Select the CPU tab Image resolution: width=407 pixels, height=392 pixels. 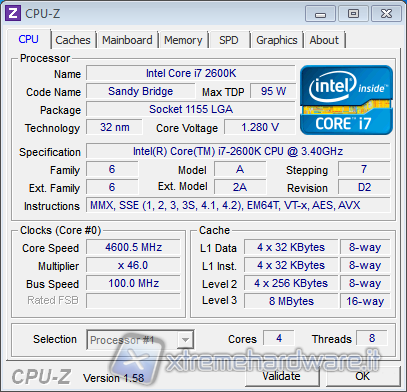(x=29, y=39)
